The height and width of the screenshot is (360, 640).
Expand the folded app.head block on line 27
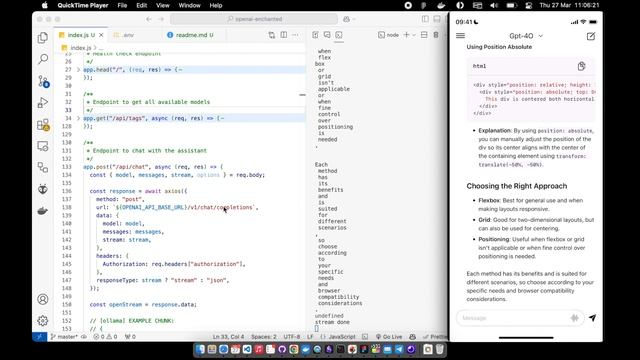pyautogui.click(x=78, y=70)
